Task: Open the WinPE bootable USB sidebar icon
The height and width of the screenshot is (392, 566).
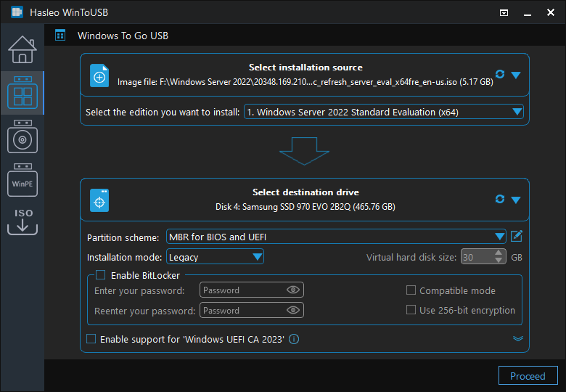Action: pos(22,180)
